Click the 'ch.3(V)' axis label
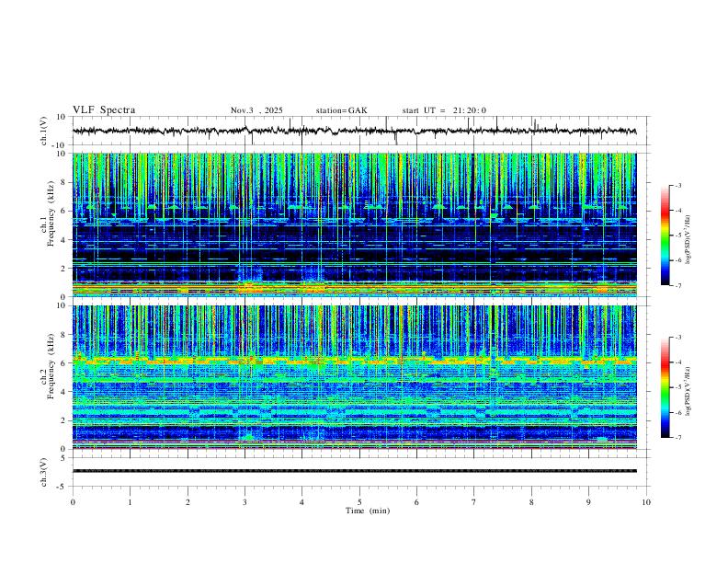The height and width of the screenshot is (563, 728). point(43,472)
